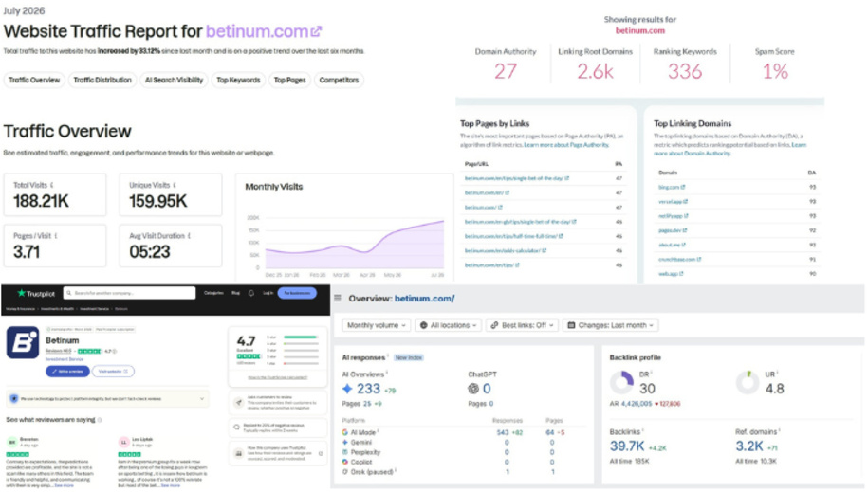The height and width of the screenshot is (492, 868).
Task: Click the info icon beside Pages / Visit
Action: [x=56, y=236]
